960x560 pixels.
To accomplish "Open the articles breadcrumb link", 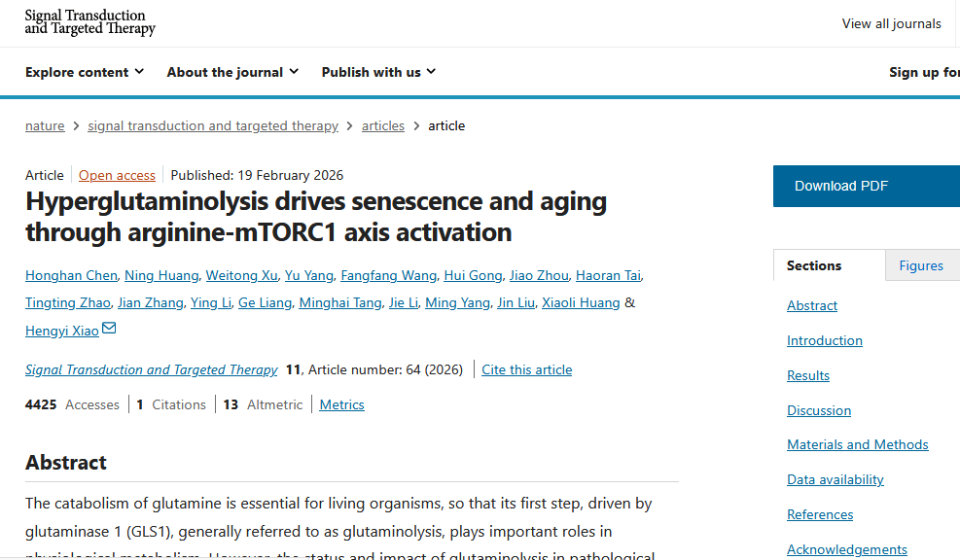I will click(382, 125).
